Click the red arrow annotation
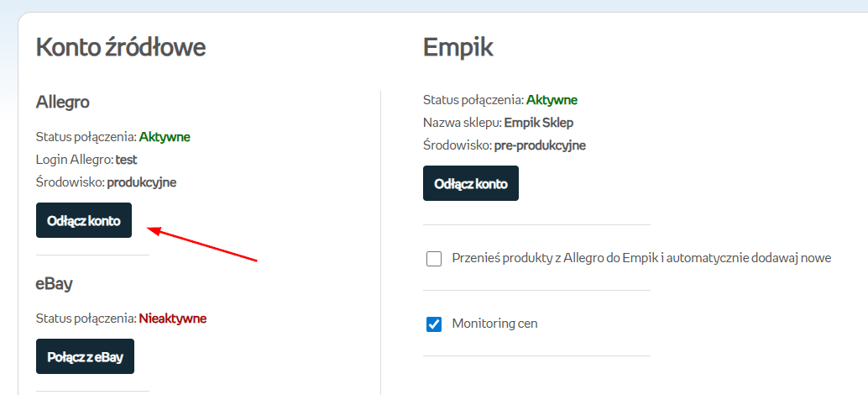The width and height of the screenshot is (868, 395). pos(201,243)
